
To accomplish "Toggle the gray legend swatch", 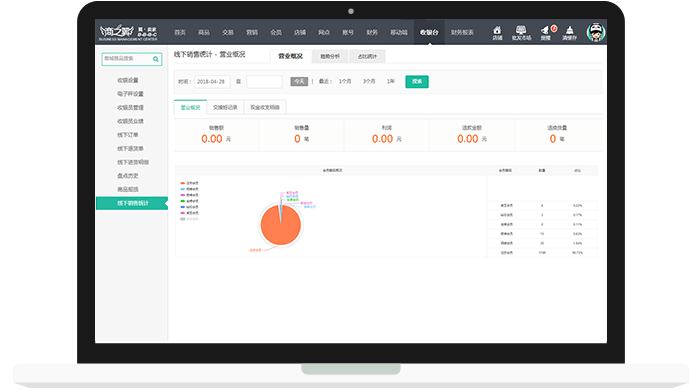I will (183, 219).
